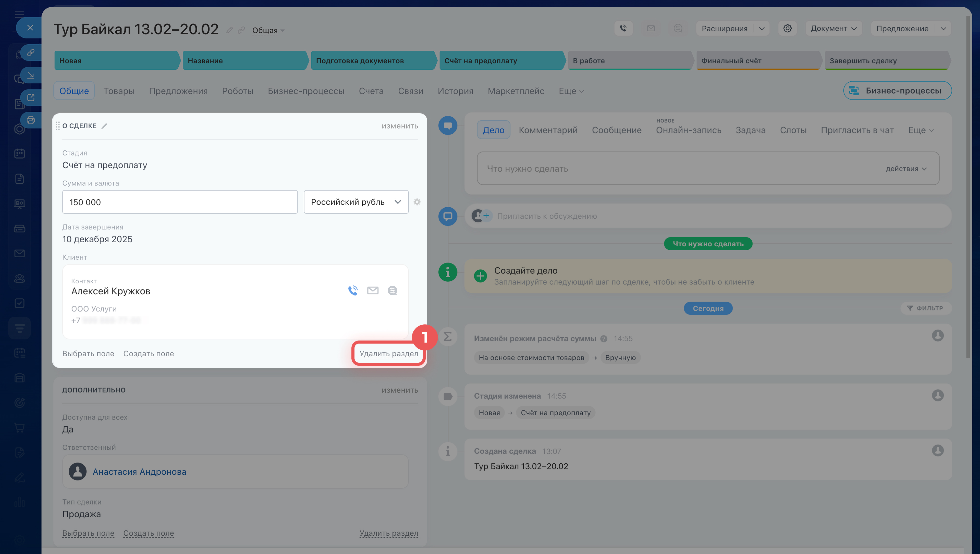Image resolution: width=980 pixels, height=554 pixels.
Task: Call contact Алексей Кружков via phone icon
Action: coord(353,291)
